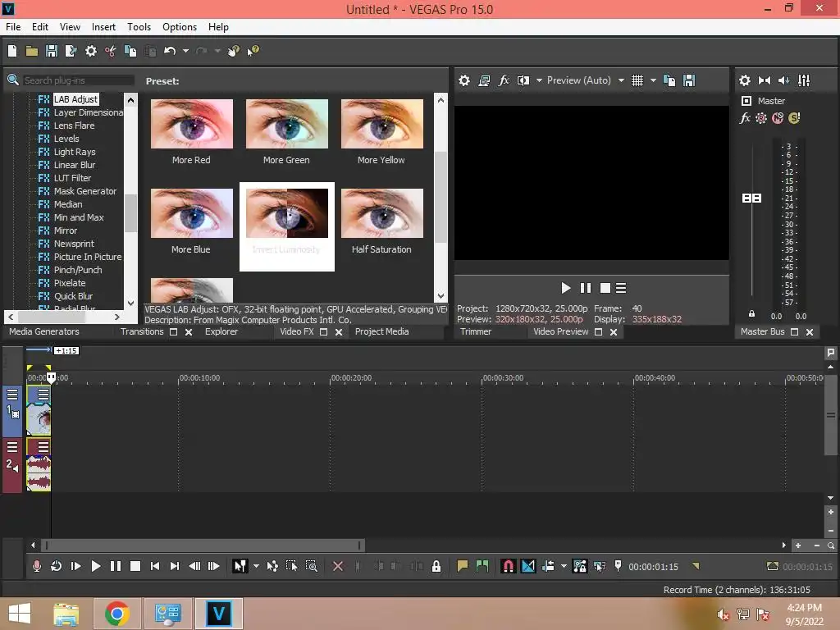Image resolution: width=840 pixels, height=630 pixels.
Task: Click in the Search plug-ins field
Action: point(78,80)
